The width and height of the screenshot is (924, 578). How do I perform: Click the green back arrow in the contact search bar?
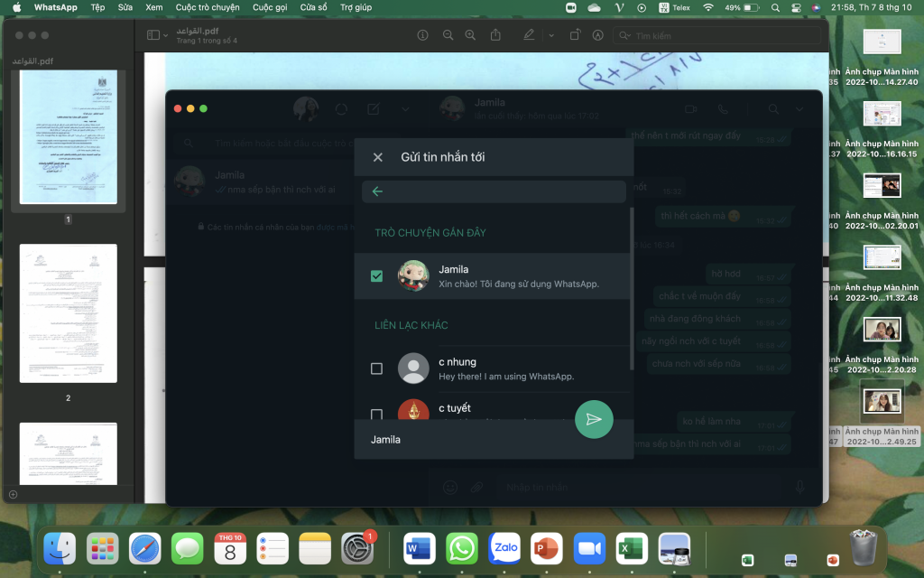pos(377,191)
